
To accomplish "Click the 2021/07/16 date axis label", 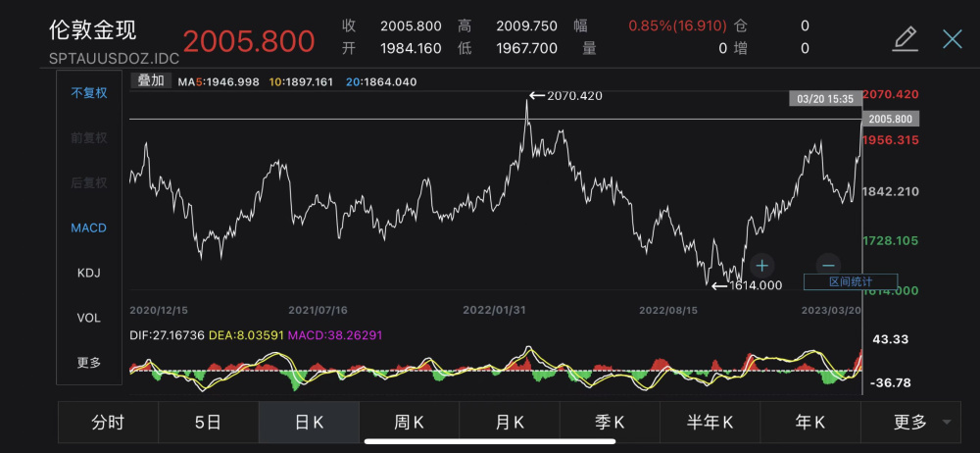I will pyautogui.click(x=318, y=310).
